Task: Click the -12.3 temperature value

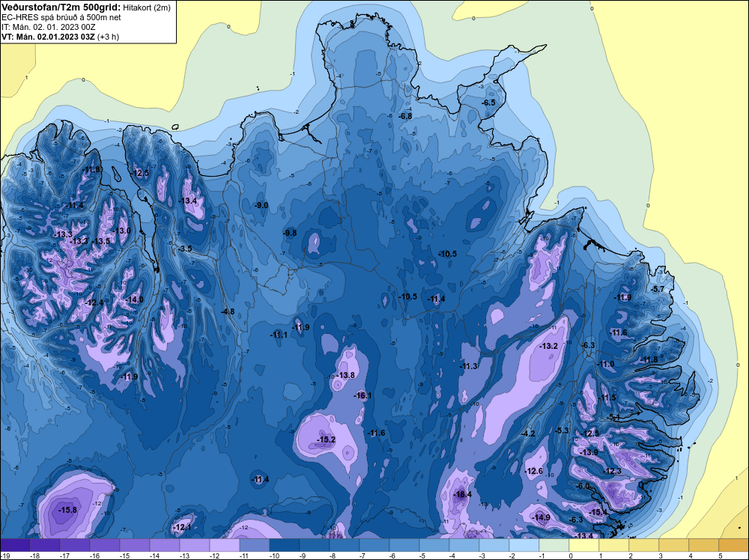Action: click(x=613, y=471)
